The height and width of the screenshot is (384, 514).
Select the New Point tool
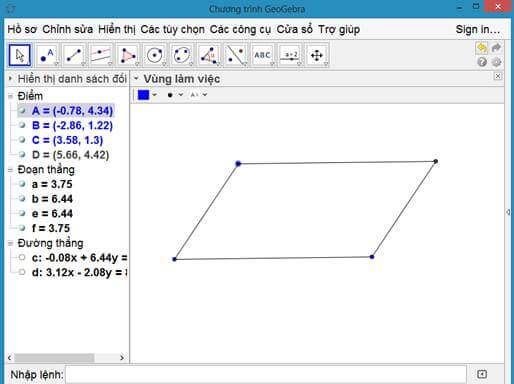pyautogui.click(x=47, y=55)
